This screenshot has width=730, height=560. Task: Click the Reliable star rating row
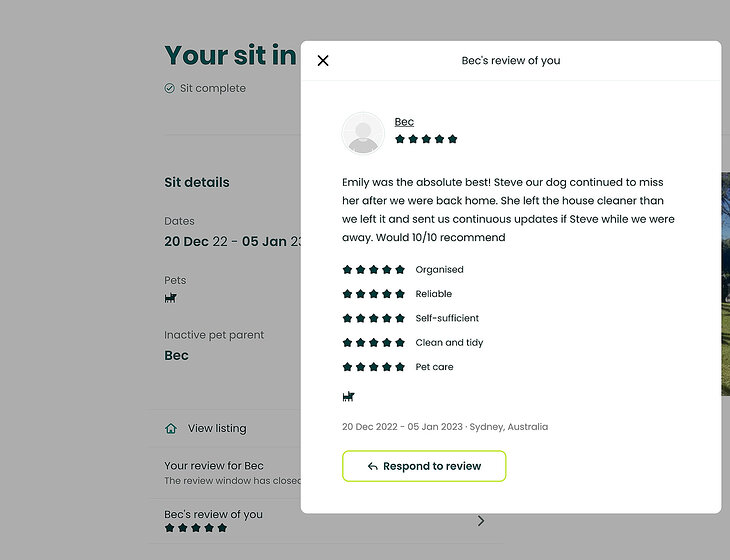point(373,294)
